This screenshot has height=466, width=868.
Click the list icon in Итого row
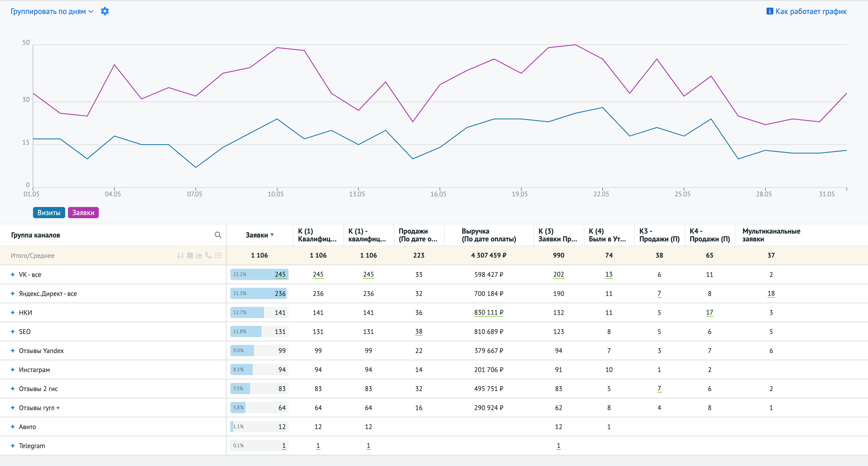[x=218, y=255]
